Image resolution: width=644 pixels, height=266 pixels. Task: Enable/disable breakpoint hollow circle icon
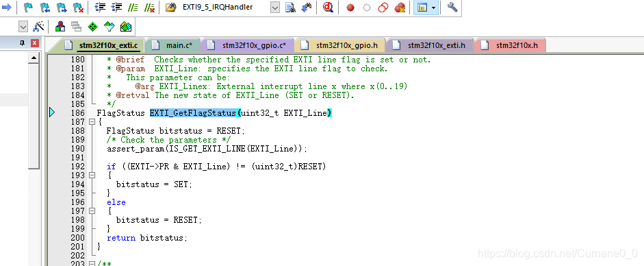367,8
